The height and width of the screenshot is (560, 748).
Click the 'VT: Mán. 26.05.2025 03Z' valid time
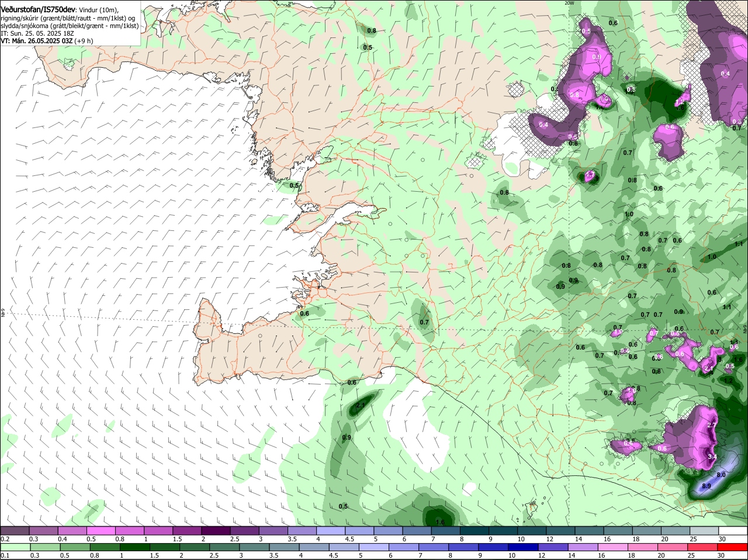click(x=37, y=41)
